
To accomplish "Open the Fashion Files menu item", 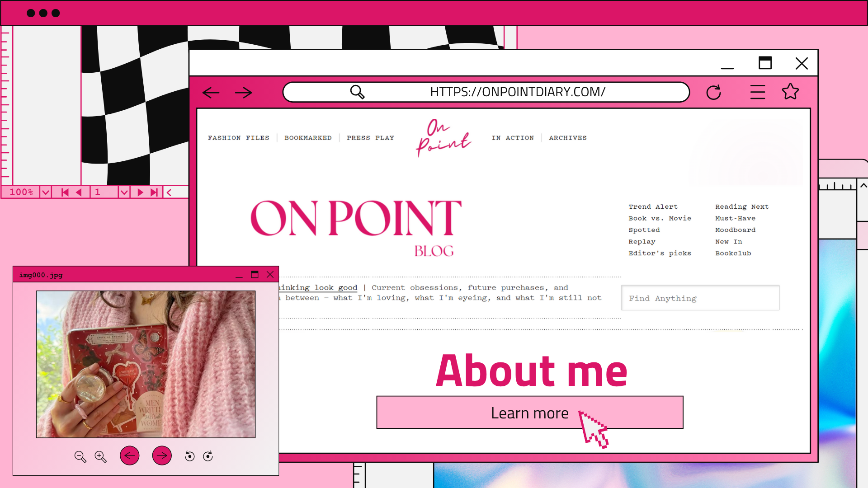I will [x=238, y=138].
